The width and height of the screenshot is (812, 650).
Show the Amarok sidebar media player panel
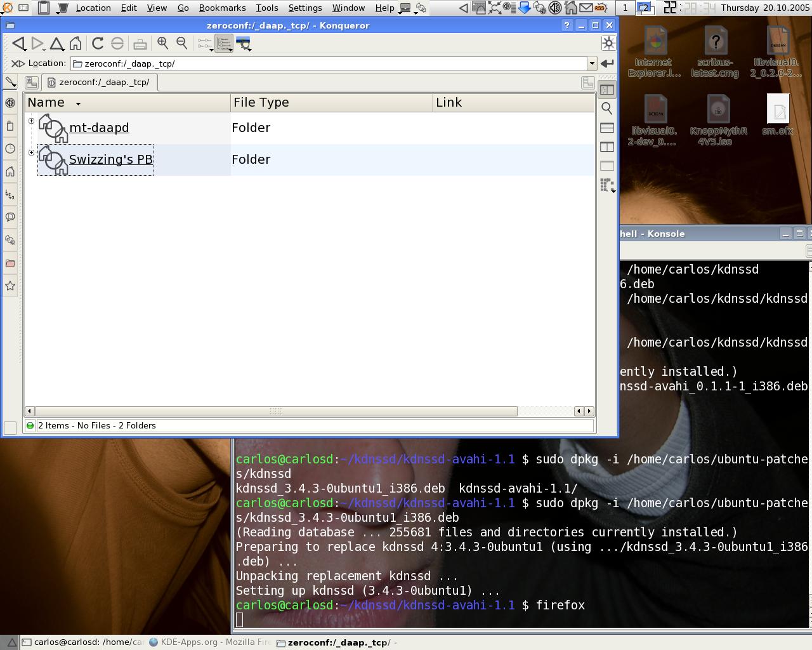pyautogui.click(x=10, y=103)
